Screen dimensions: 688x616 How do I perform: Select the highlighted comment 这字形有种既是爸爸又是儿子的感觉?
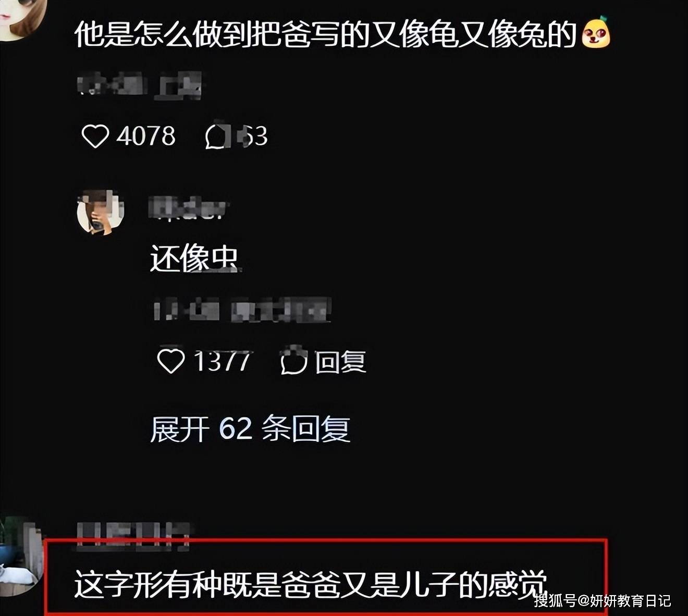click(x=311, y=584)
